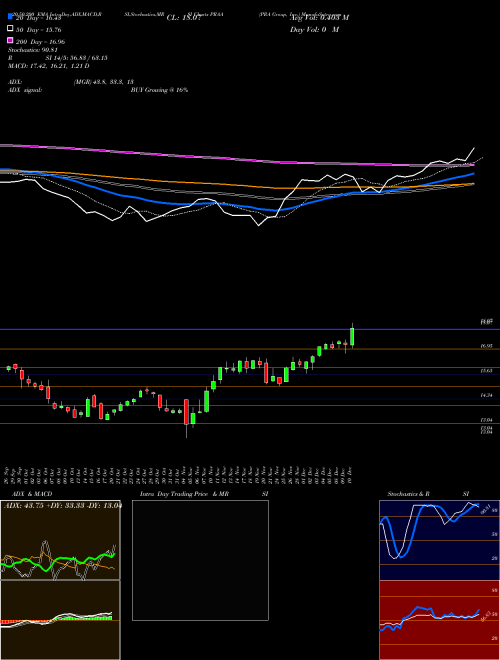
Task: Click the end of the white price line
Action: (474, 148)
